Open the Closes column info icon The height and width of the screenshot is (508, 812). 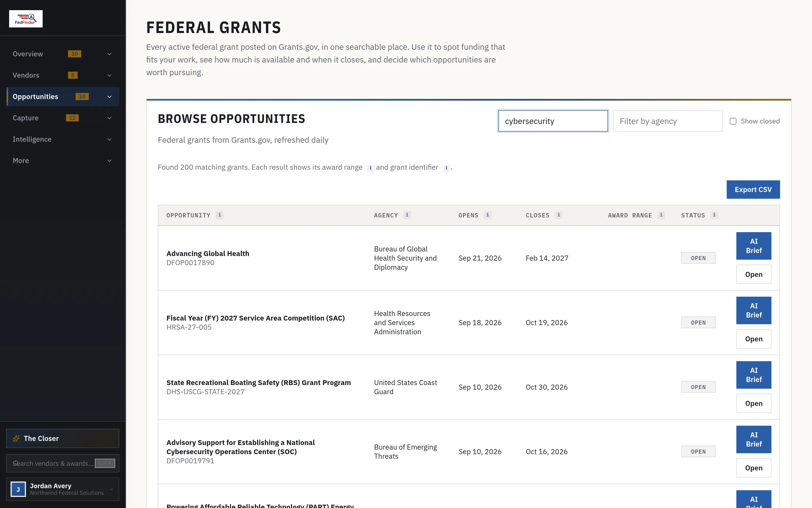click(x=559, y=215)
